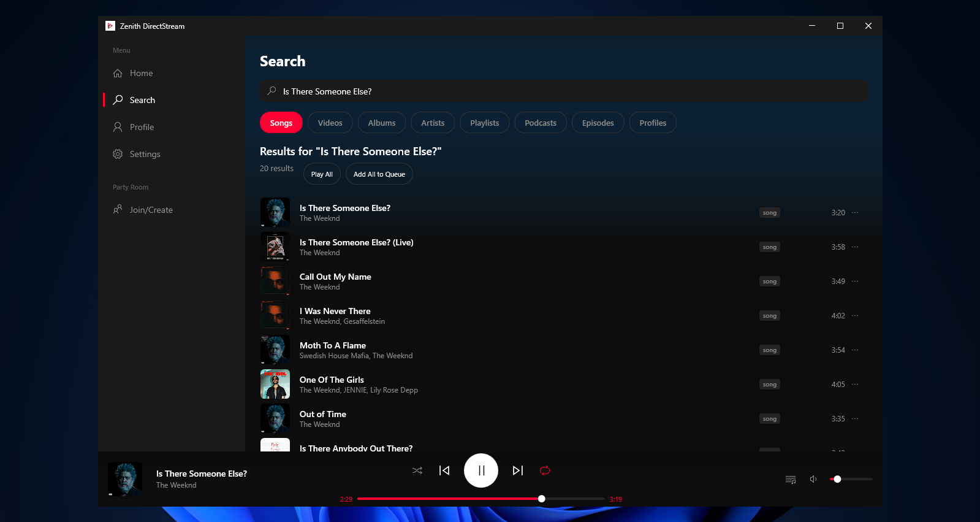Screen dimensions: 980x522
Task: Open more options for Is There Someone Else?
Action: (855, 212)
